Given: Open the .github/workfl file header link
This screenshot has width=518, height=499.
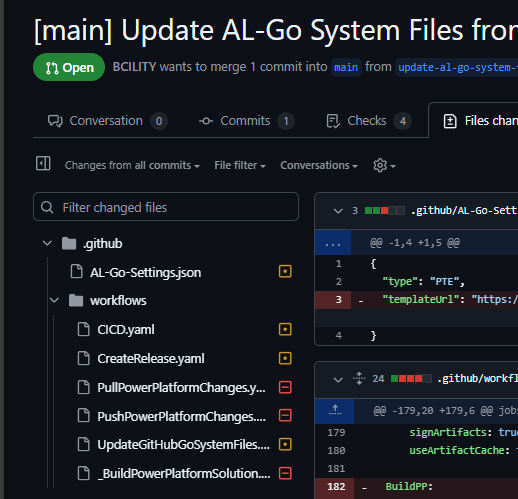Looking at the screenshot, I should coord(477,379).
